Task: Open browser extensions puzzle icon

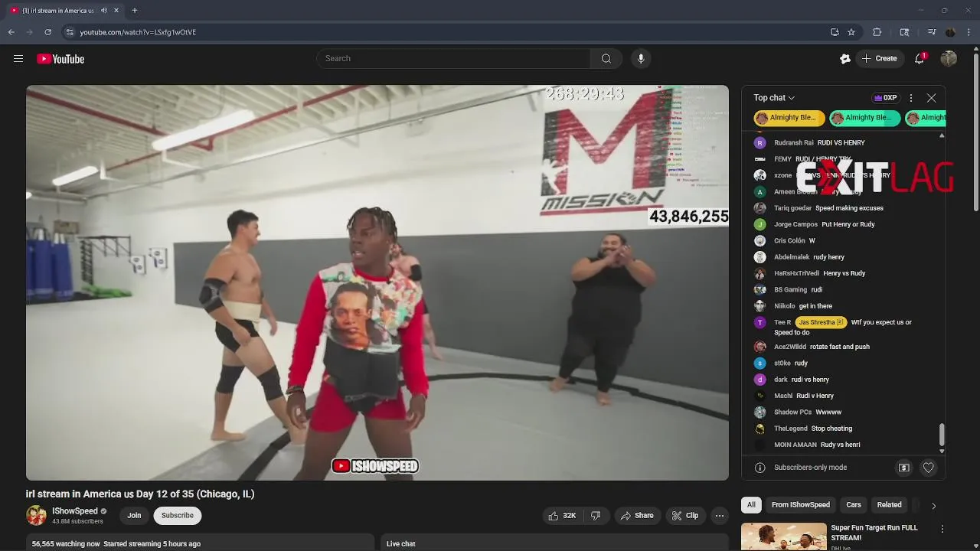Action: pos(877,32)
